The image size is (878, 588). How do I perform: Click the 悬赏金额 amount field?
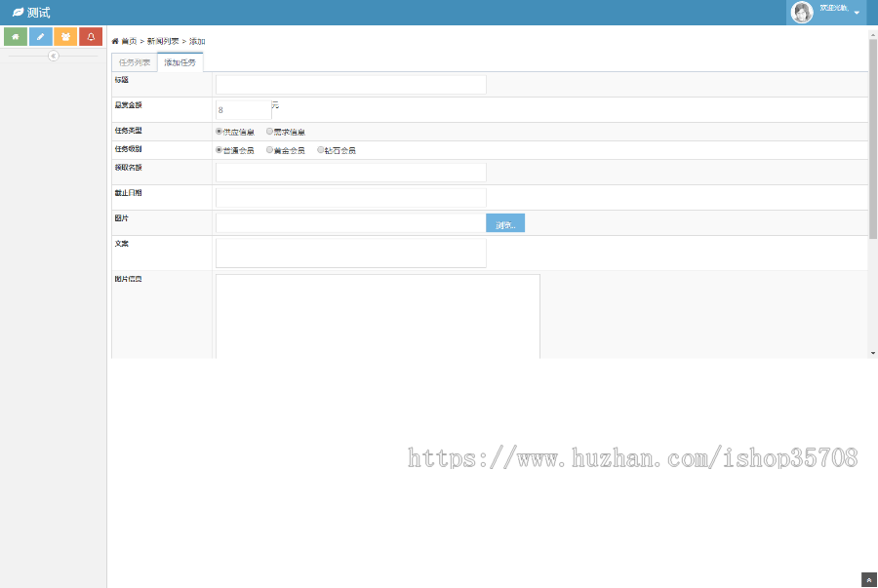(x=244, y=109)
